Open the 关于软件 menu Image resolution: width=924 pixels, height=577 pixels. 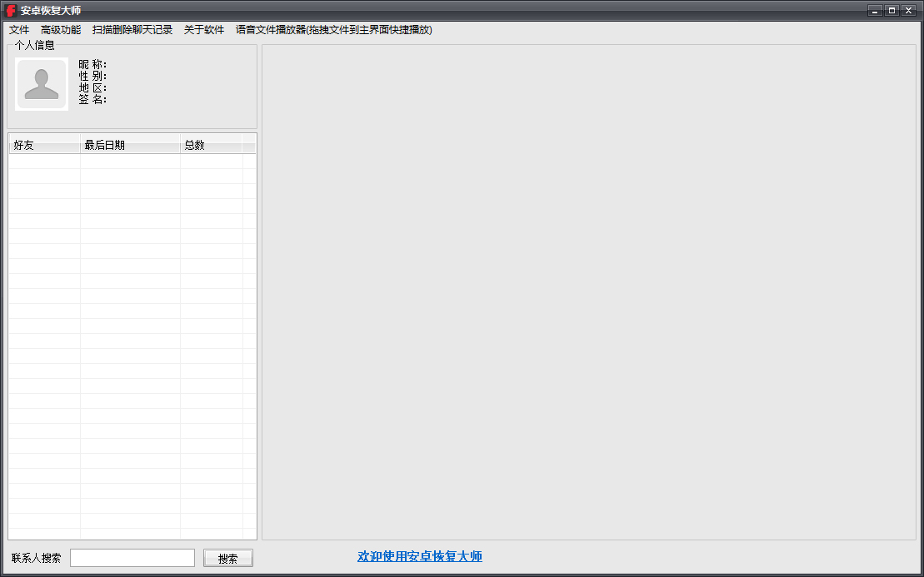(204, 30)
